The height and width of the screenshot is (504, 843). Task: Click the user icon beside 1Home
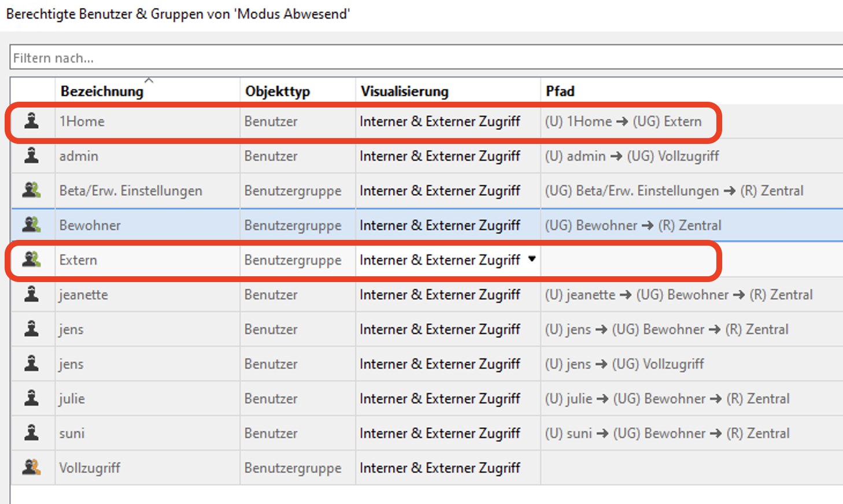32,121
